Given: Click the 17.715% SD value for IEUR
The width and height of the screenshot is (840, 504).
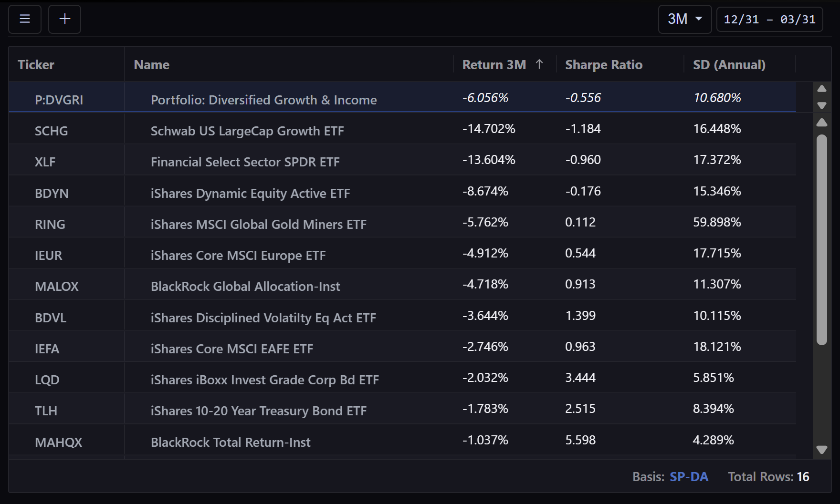Looking at the screenshot, I should click(x=717, y=253).
